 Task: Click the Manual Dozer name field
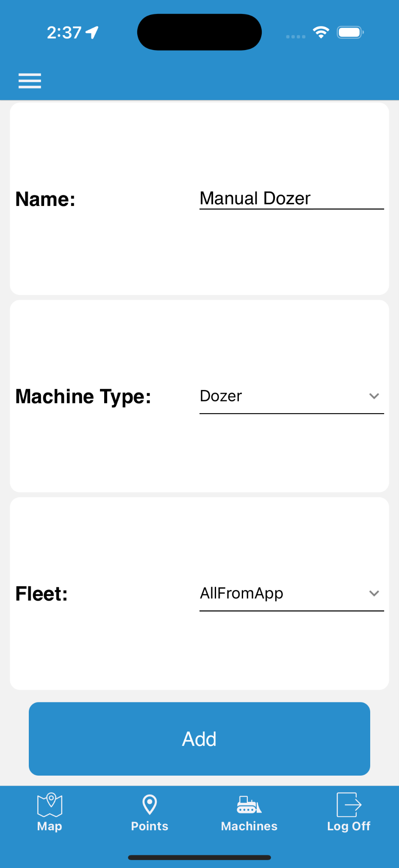tap(291, 198)
